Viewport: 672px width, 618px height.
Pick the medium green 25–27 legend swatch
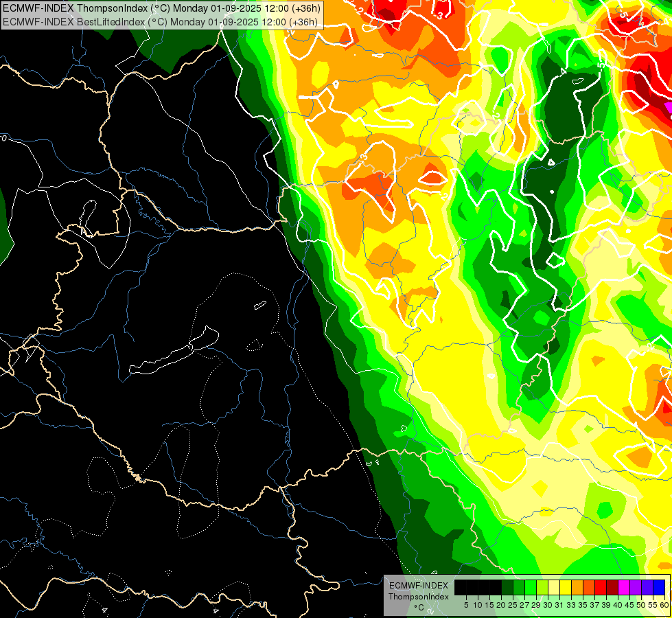coord(519,587)
